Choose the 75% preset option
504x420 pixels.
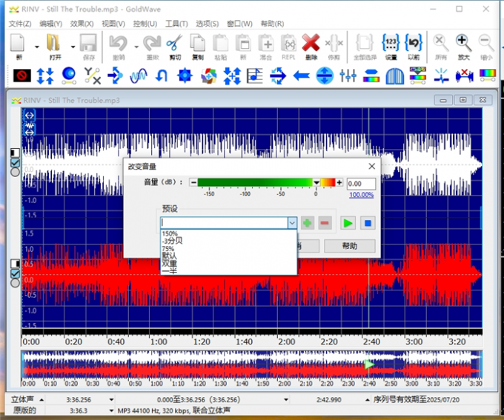228,249
